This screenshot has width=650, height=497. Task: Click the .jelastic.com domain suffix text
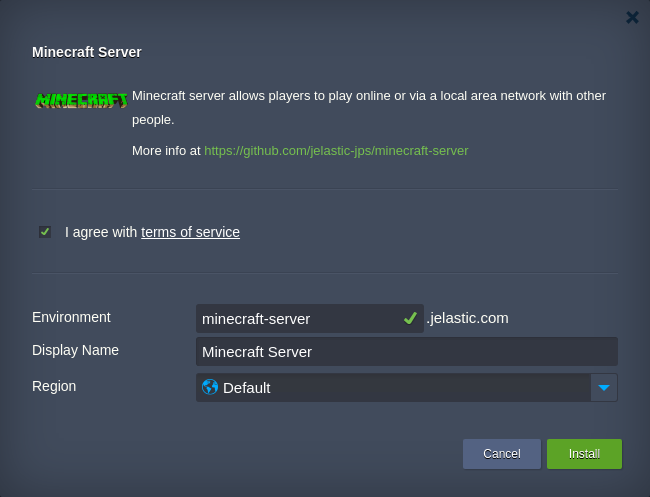467,318
